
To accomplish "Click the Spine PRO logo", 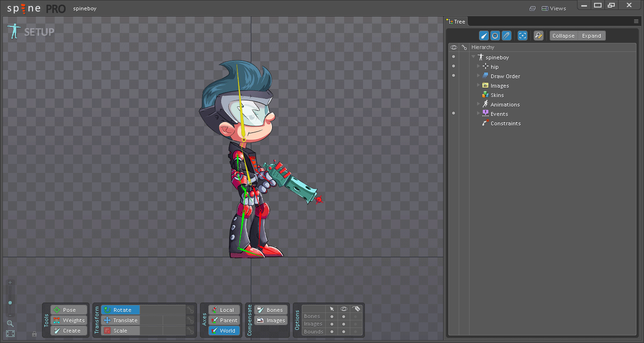I will (x=36, y=8).
